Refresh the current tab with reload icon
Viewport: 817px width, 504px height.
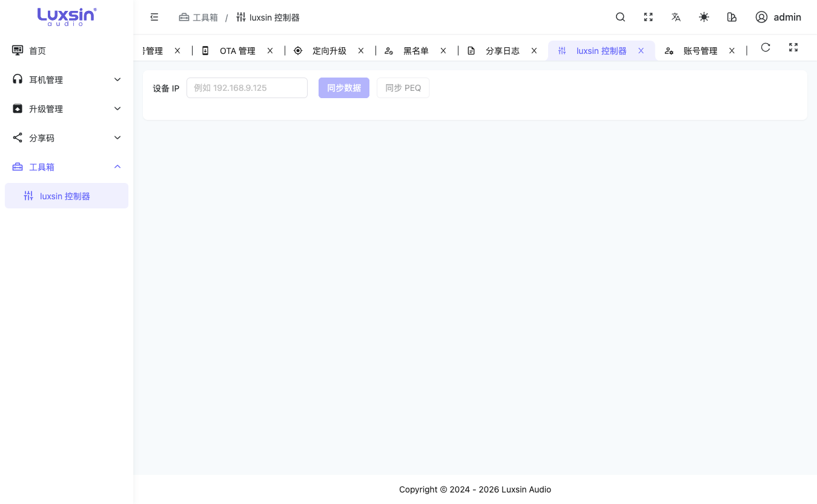766,47
